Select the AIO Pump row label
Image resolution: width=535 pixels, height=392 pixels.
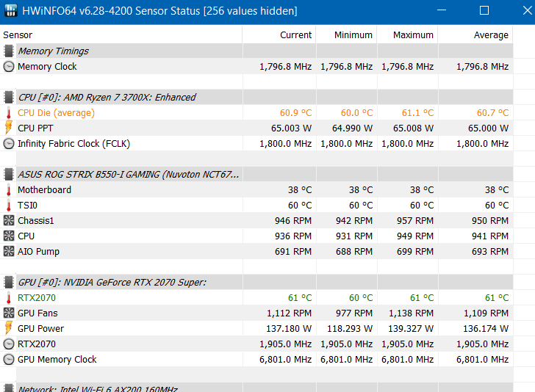38,252
